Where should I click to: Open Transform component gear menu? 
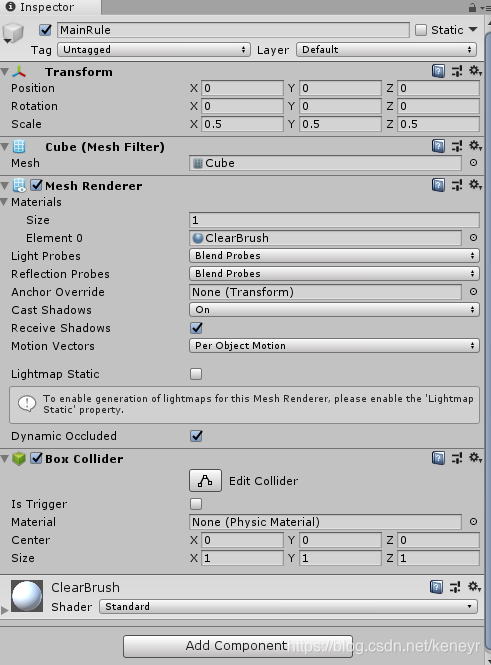click(475, 71)
